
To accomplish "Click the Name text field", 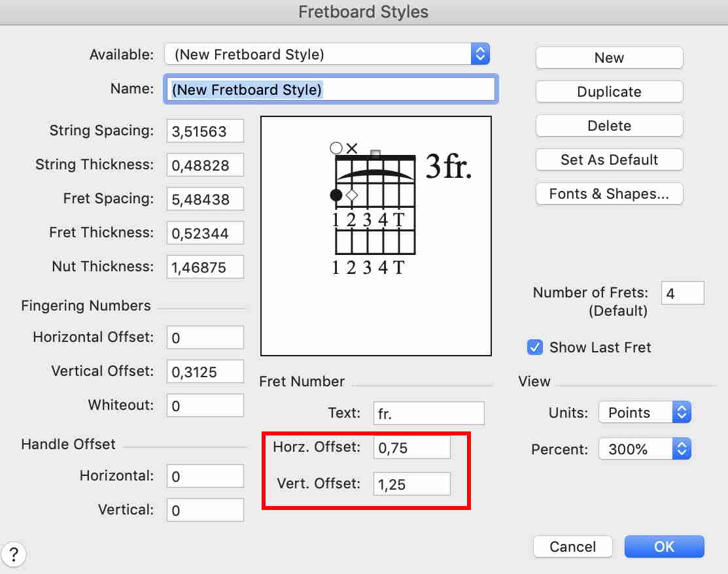I will (x=331, y=89).
